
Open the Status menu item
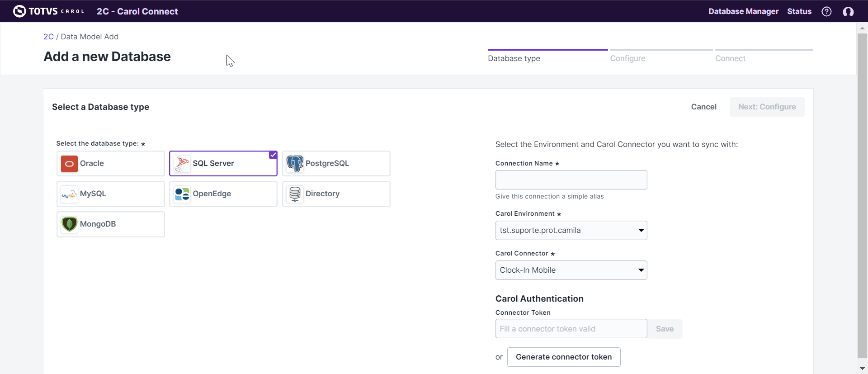pos(799,11)
